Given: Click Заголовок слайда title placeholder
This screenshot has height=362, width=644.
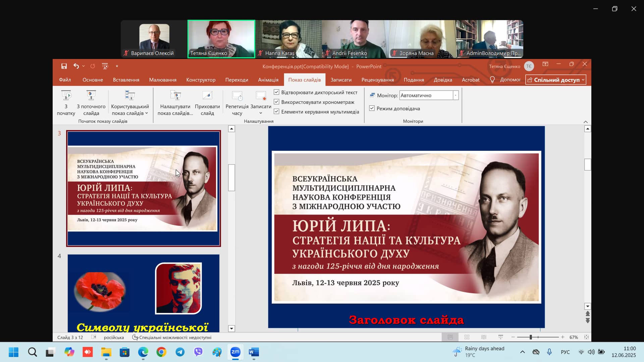Looking at the screenshot, I should coord(406,320).
